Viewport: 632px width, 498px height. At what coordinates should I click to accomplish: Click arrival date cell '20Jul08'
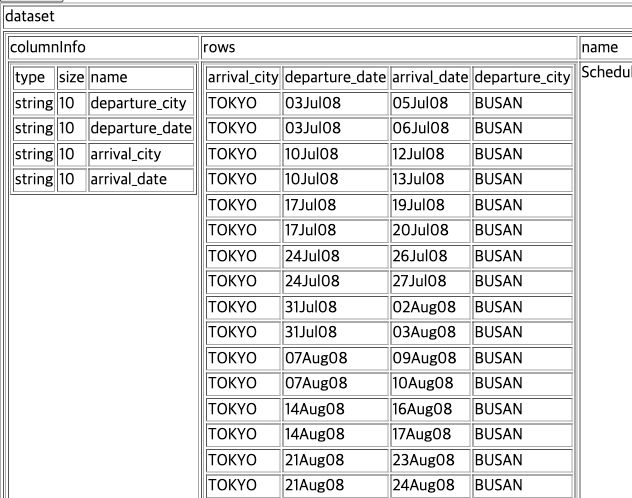coord(430,231)
